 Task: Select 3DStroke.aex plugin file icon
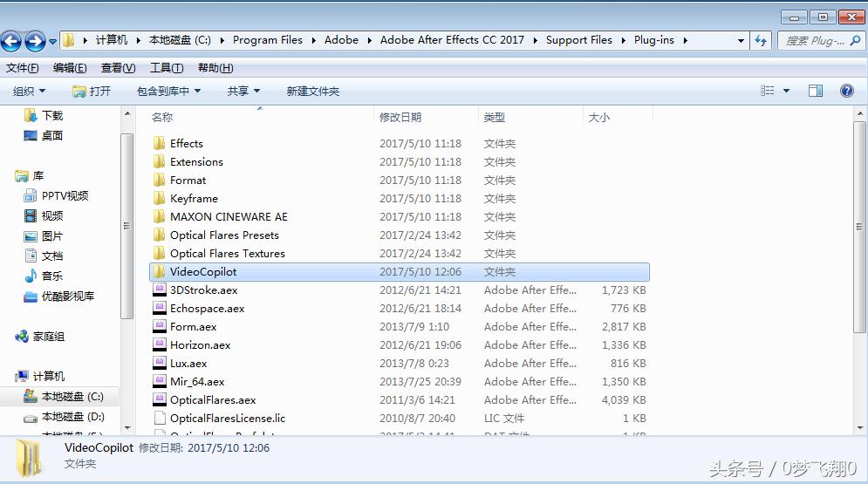160,290
